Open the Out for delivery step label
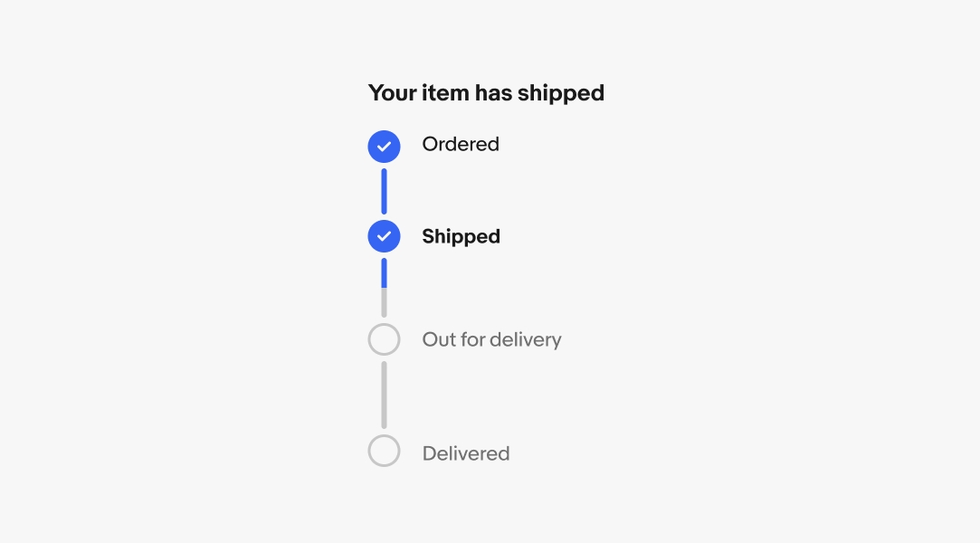The height and width of the screenshot is (543, 980). (491, 340)
